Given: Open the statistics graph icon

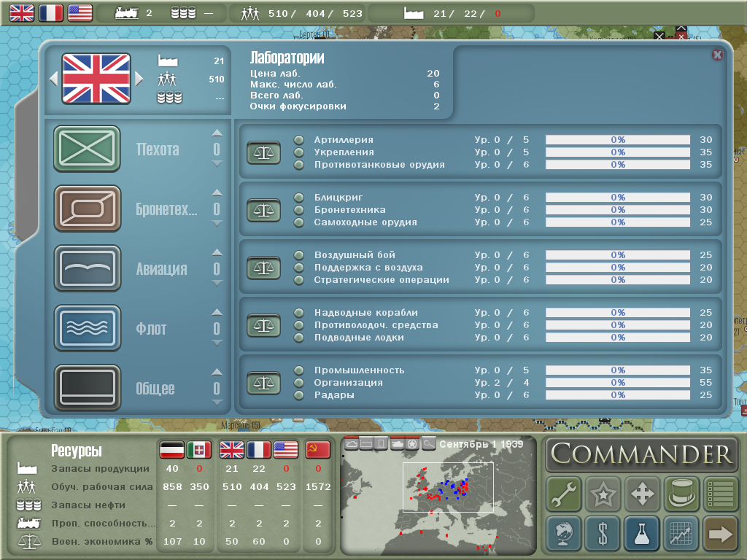Looking at the screenshot, I should click(x=681, y=534).
